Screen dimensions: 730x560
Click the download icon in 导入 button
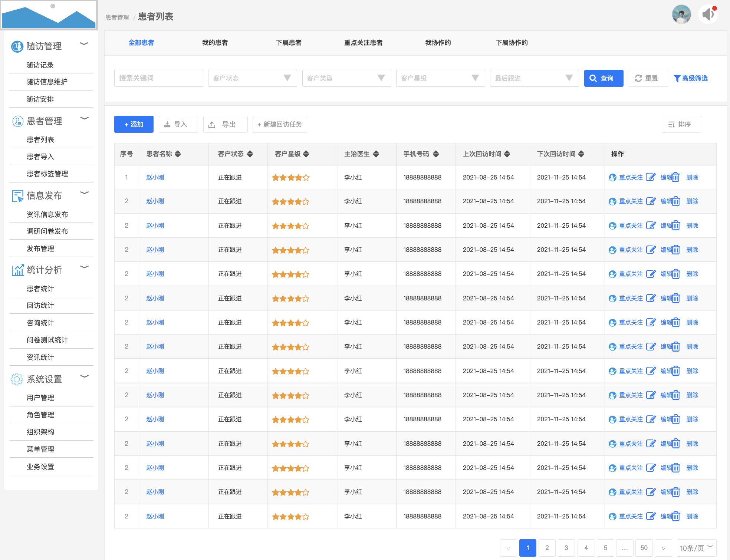pos(167,124)
